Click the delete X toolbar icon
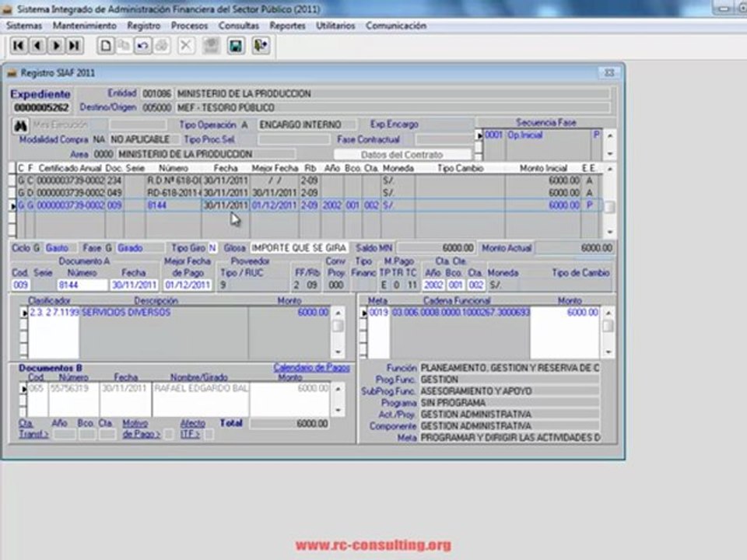Image resolution: width=747 pixels, height=560 pixels. (186, 46)
